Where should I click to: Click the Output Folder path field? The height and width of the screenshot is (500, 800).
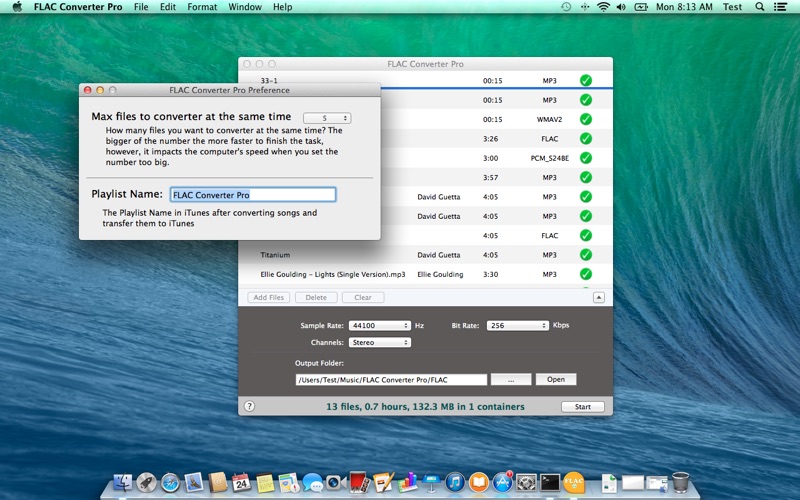391,380
